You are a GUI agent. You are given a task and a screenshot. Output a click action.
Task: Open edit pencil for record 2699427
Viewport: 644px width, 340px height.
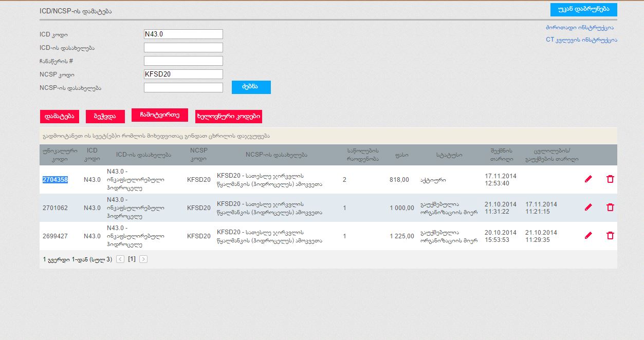click(x=588, y=236)
